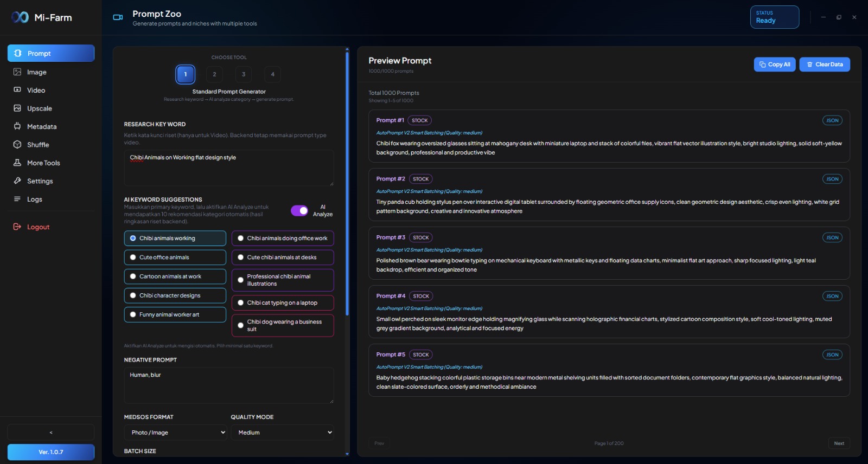
Task: Select 'Cute office animals' suggestion
Action: pyautogui.click(x=175, y=257)
